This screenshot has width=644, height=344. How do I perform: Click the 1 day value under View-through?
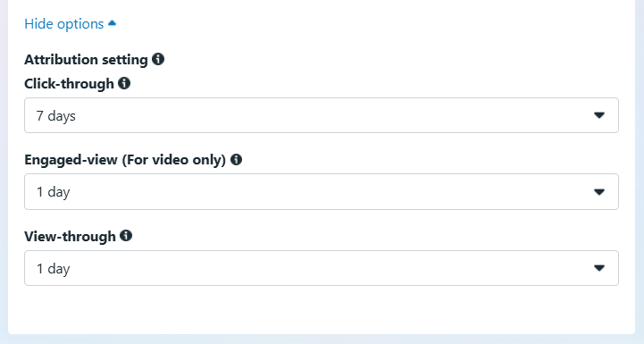click(53, 269)
